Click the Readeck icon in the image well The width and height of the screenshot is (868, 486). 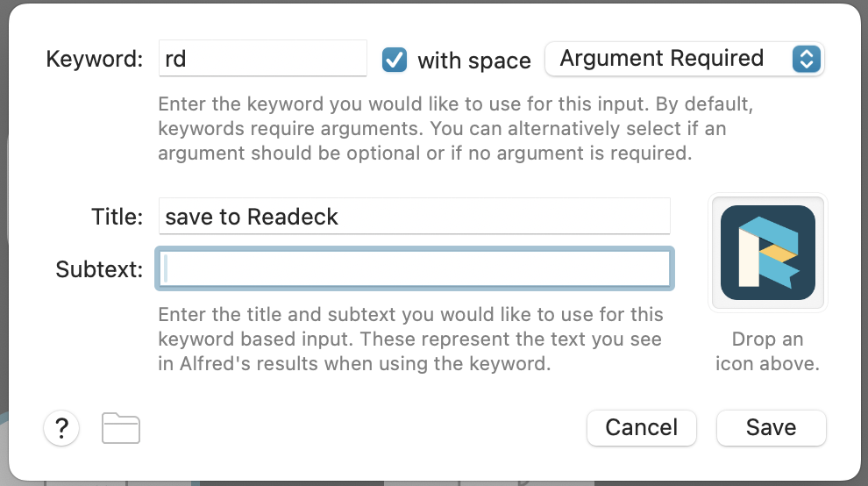coord(768,253)
